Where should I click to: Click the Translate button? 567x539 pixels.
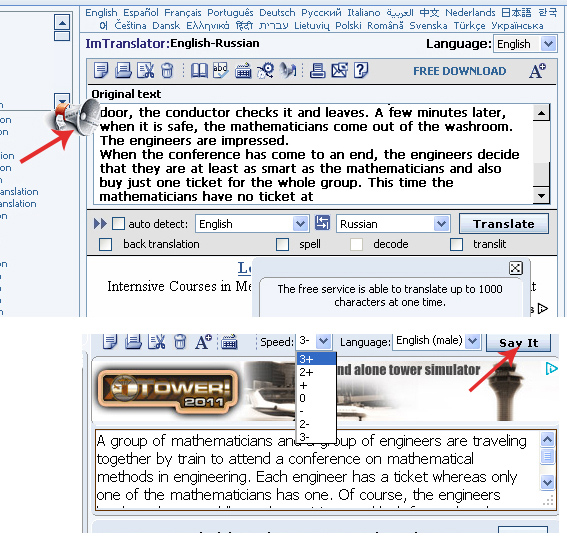point(504,224)
